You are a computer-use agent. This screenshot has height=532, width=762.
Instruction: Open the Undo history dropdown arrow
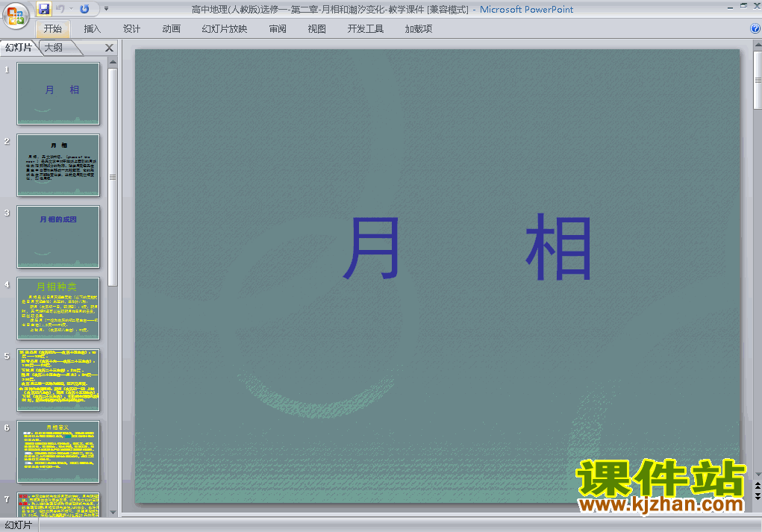(x=71, y=9)
